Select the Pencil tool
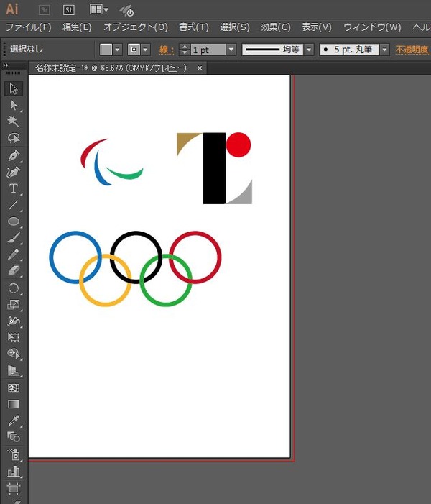Screen dimensions: 431x504 point(14,255)
